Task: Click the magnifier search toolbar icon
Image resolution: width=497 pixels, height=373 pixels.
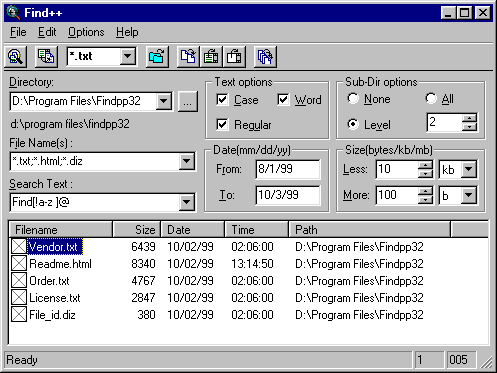Action: coord(15,57)
